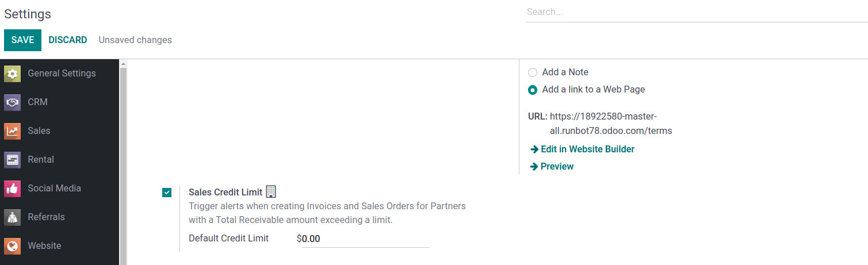Discard unsaved changes
Image resolution: width=868 pixels, height=265 pixels.
pyautogui.click(x=68, y=40)
